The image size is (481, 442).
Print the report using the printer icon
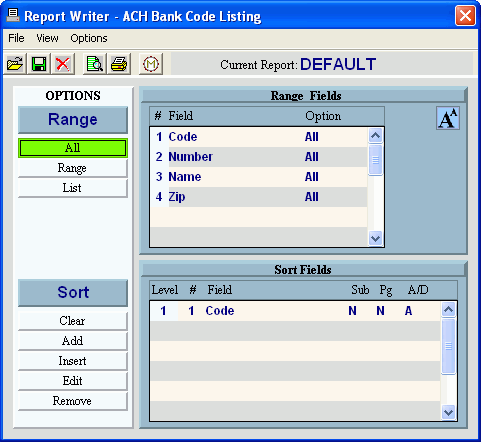click(119, 64)
